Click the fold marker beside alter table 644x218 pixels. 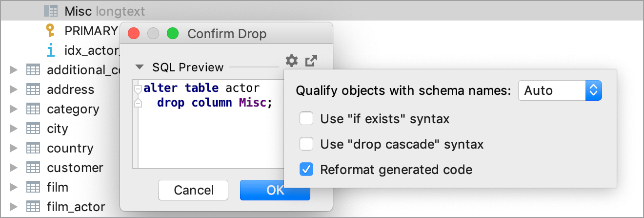[x=138, y=89]
